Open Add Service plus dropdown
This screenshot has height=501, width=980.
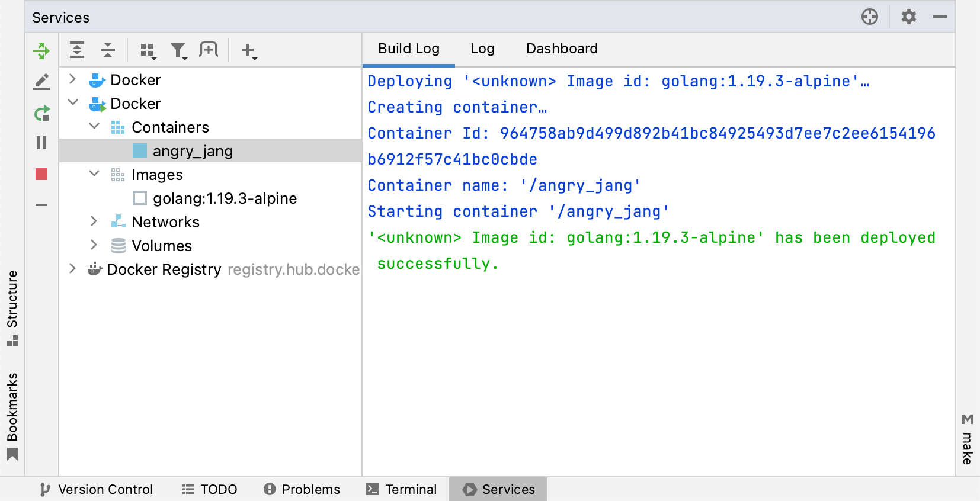click(x=249, y=51)
